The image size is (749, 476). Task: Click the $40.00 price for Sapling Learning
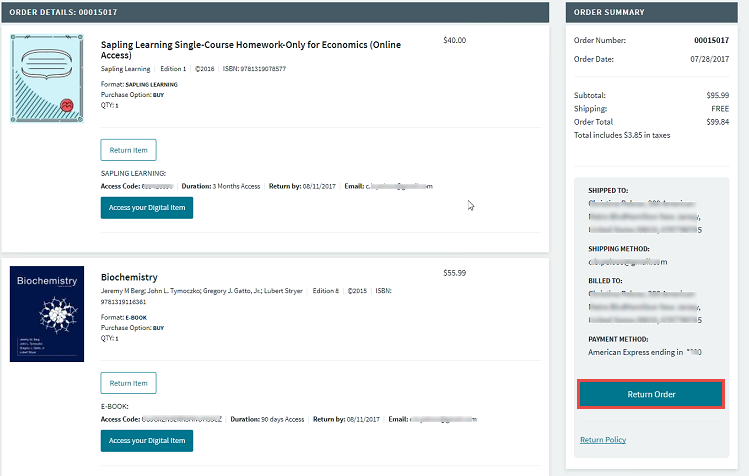coord(454,41)
